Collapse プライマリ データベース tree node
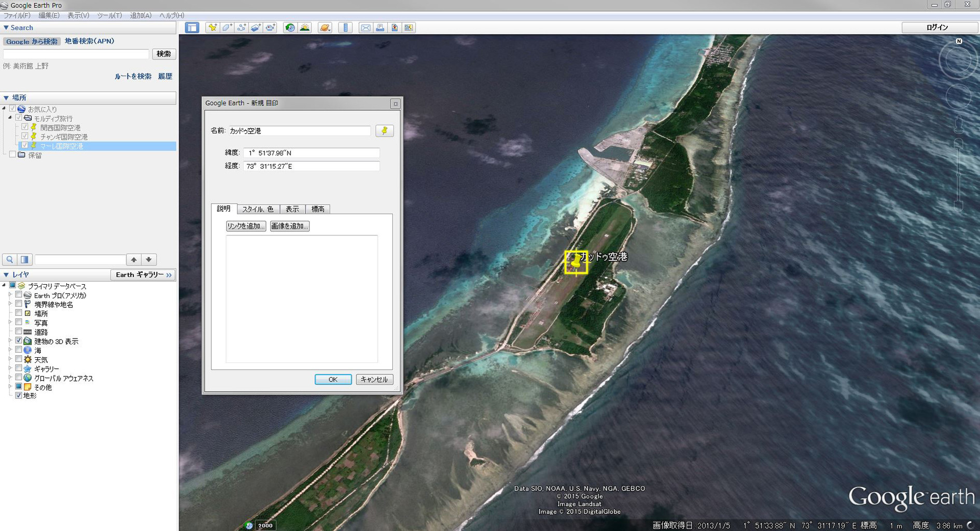 coord(4,285)
